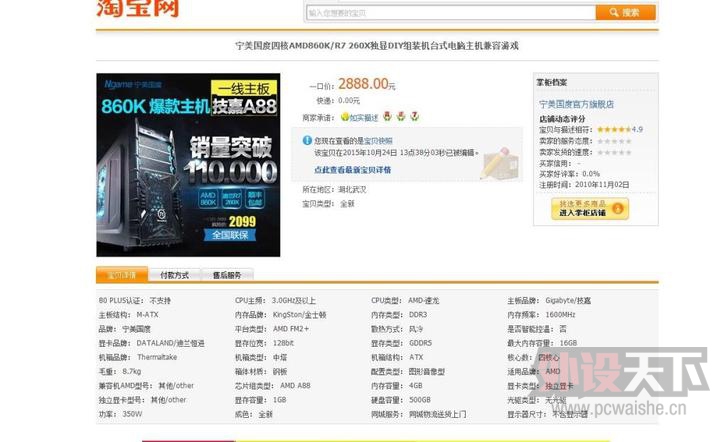The image size is (728, 442).
Task: Click the orange arrow icon on the shop button
Action: point(618,209)
